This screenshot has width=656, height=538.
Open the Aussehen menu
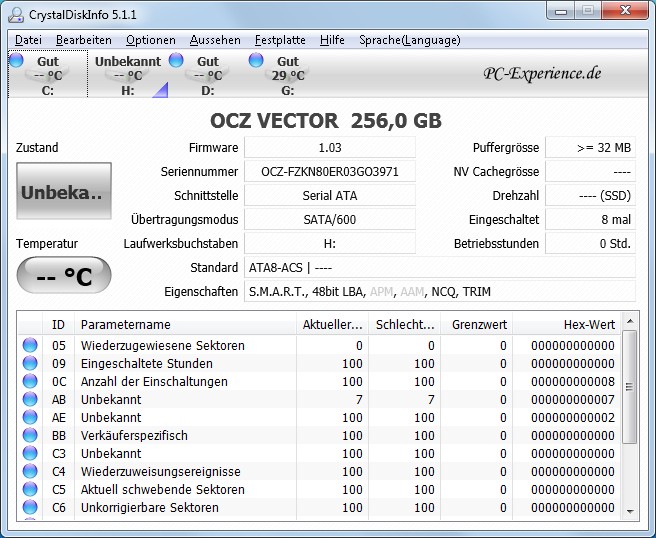pyautogui.click(x=215, y=40)
